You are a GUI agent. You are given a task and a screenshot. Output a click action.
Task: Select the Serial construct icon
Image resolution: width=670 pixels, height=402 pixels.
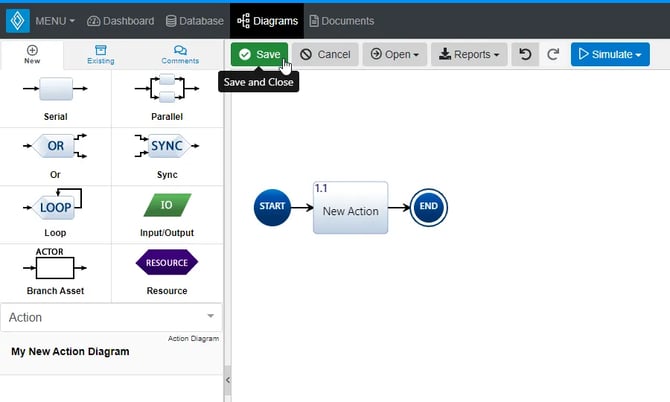(56, 88)
